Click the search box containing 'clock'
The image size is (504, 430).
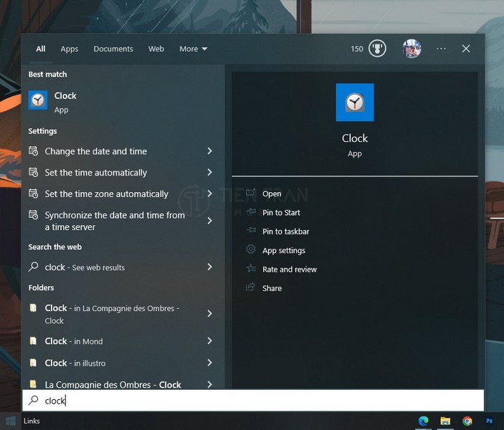(251, 401)
